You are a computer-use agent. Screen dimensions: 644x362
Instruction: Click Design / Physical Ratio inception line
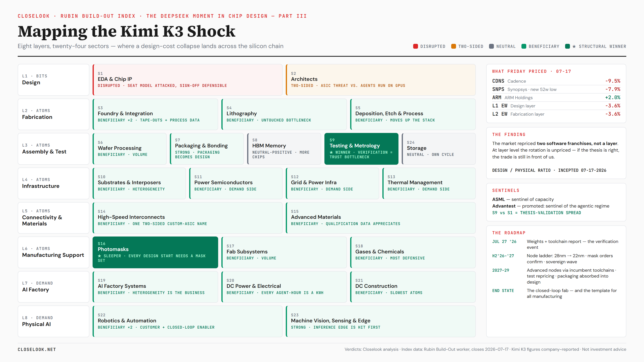point(549,170)
